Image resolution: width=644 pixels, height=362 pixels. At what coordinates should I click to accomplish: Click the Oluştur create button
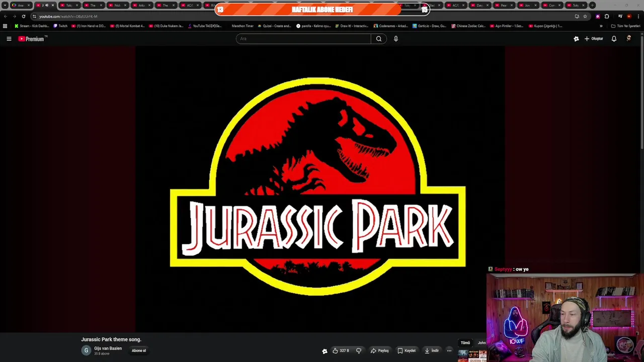pos(594,39)
